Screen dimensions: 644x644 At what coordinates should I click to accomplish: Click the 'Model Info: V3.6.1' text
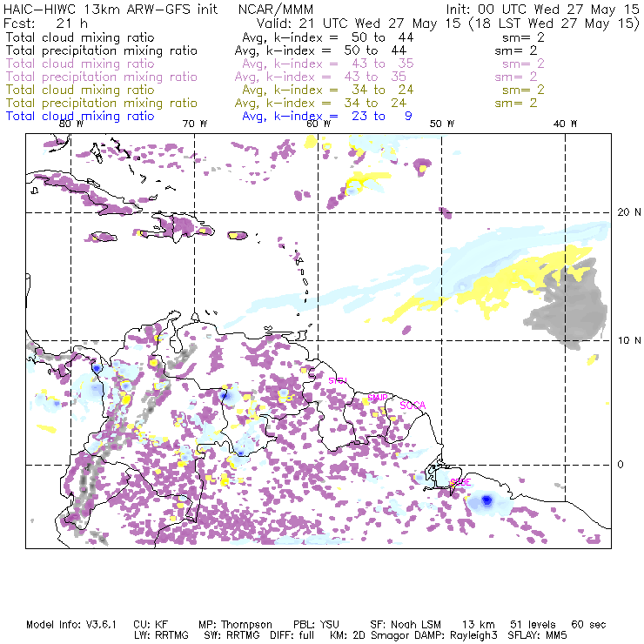71,625
